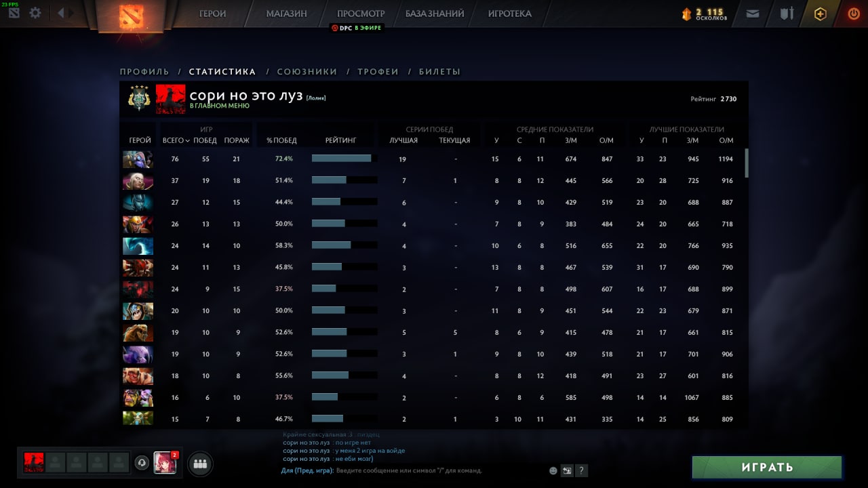868x488 pixels.
Task: Click the DPC В ЭФИРЕ live badge
Action: coord(357,28)
